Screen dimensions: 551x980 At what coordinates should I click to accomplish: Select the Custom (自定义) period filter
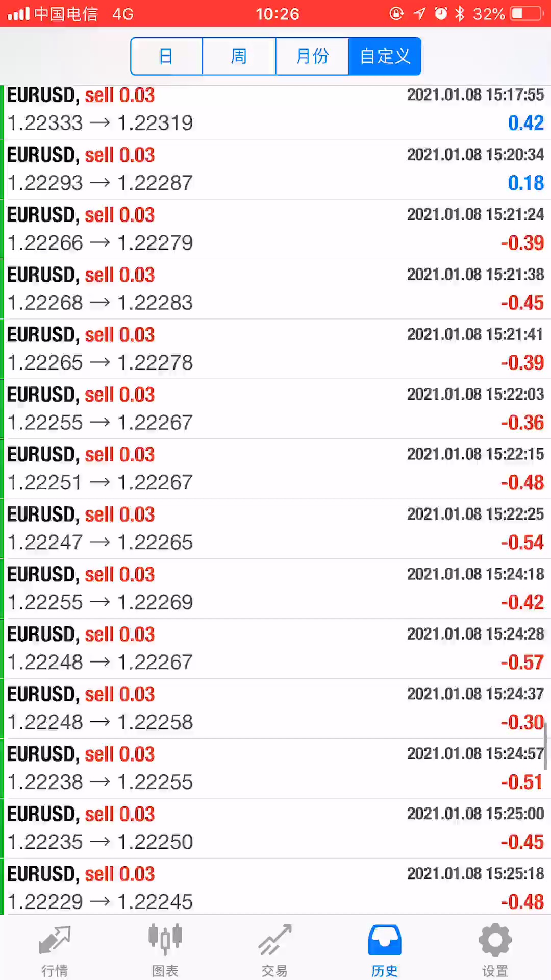point(385,56)
